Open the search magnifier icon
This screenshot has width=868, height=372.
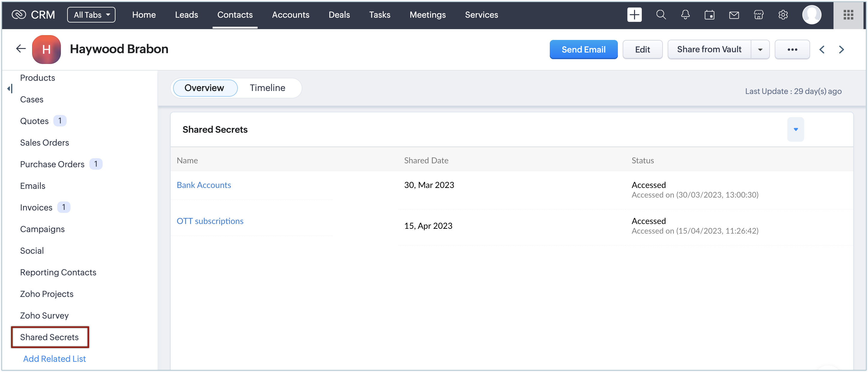661,15
